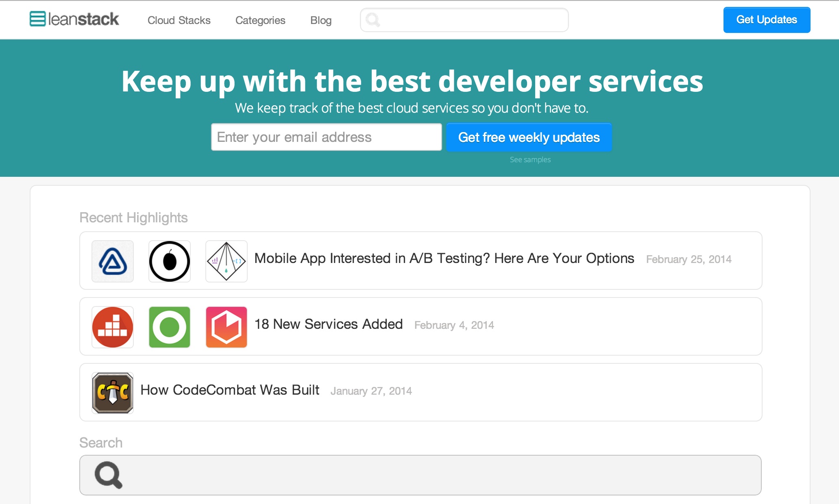839x504 pixels.
Task: Click the Get Updates button
Action: (767, 20)
